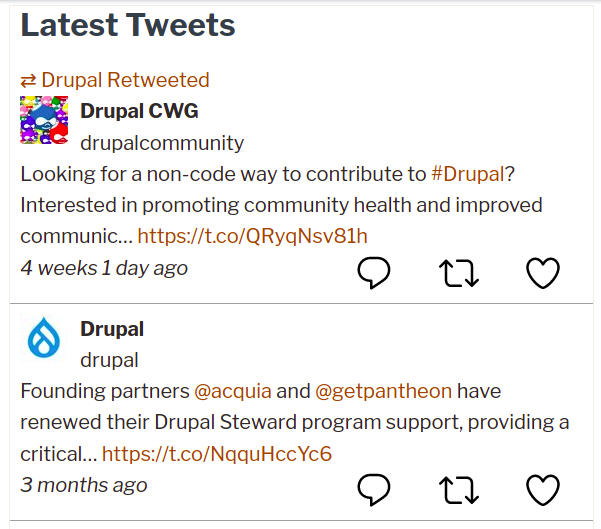The width and height of the screenshot is (601, 529).
Task: Click the 3 months ago timestamp
Action: click(84, 485)
